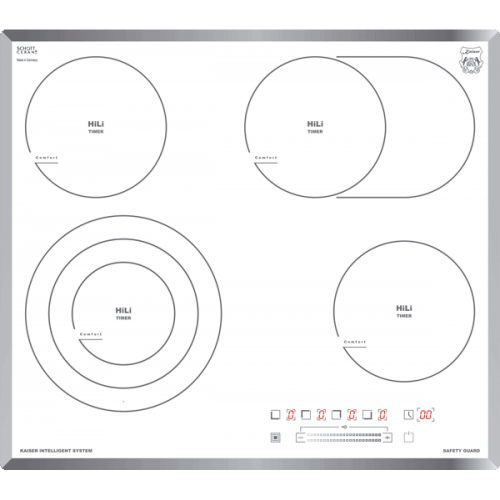Select the first cooking zone square key

(275, 415)
